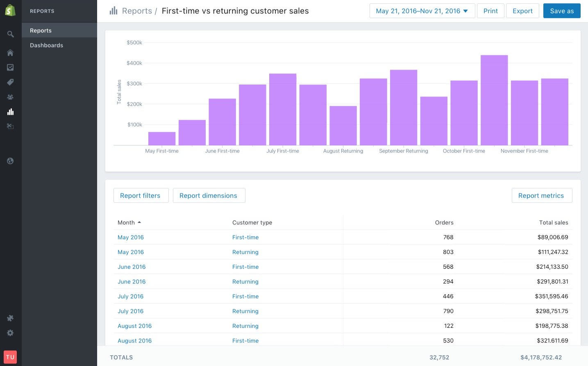Click the 'October First-time' axis label

tap(464, 151)
